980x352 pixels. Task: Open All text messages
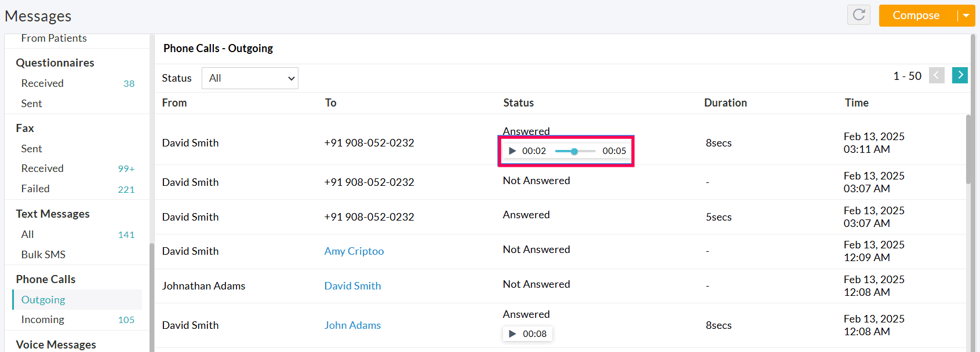point(28,234)
